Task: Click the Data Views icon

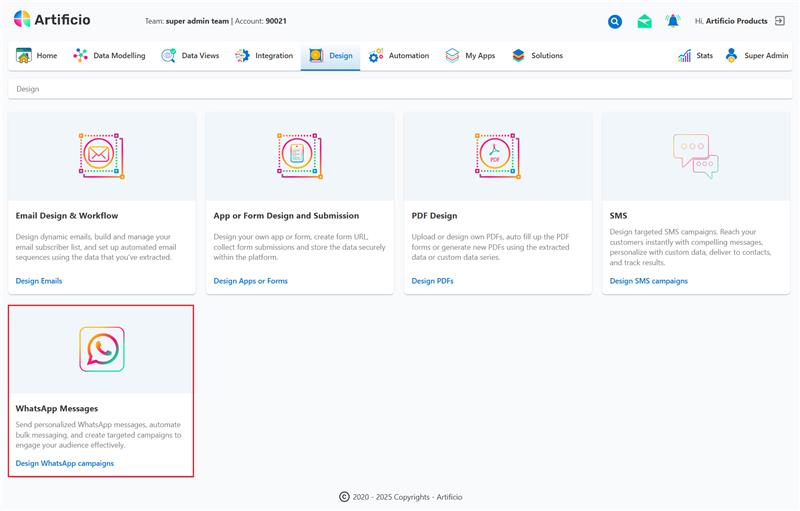Action: point(168,56)
